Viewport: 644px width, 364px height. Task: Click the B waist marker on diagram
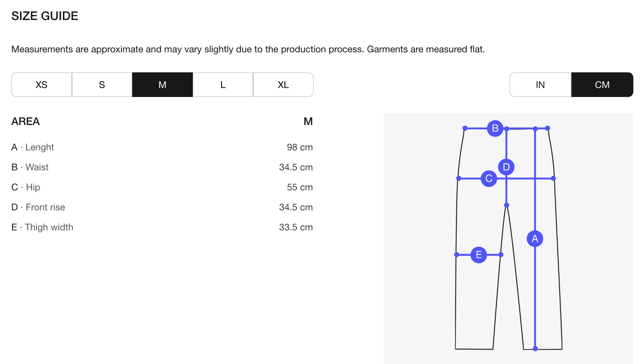pos(495,128)
